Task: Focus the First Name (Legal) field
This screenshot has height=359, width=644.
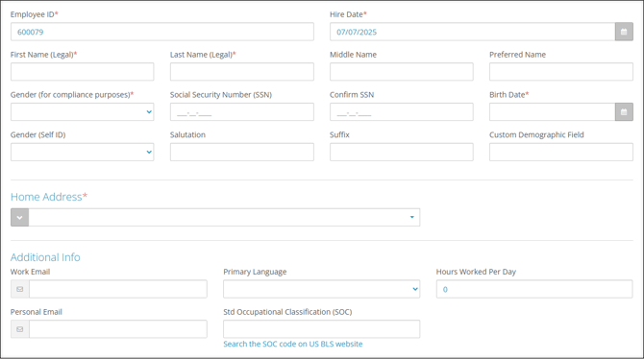Action: [x=82, y=72]
